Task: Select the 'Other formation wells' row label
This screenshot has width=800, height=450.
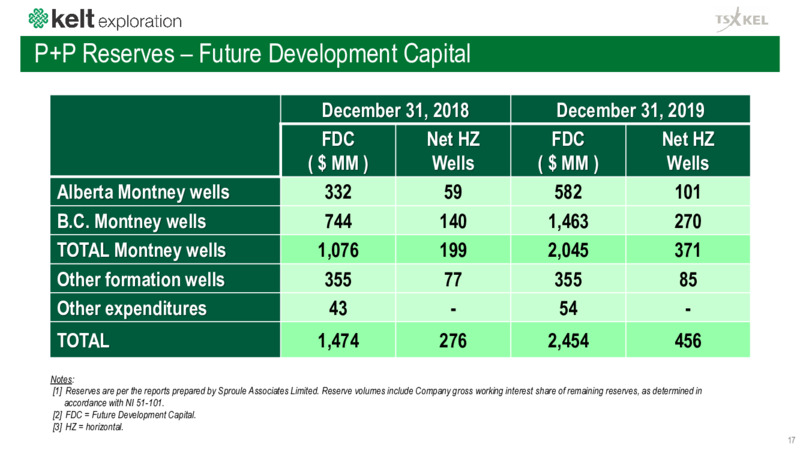Action: click(141, 280)
